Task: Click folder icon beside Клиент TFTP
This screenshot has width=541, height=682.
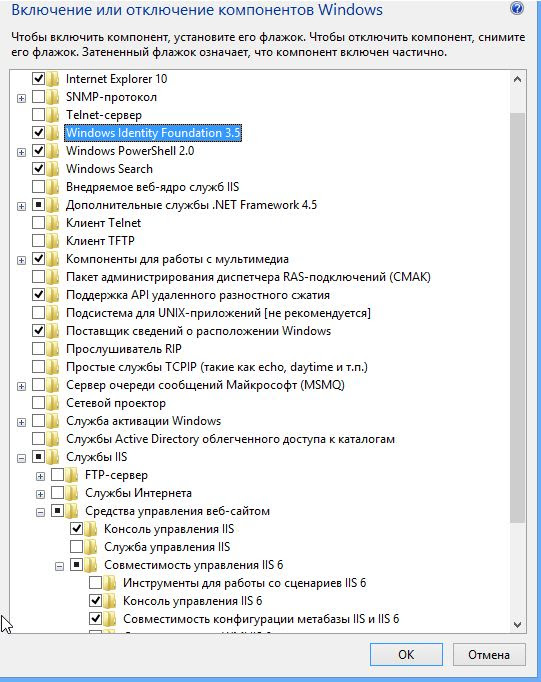Action: coord(53,241)
